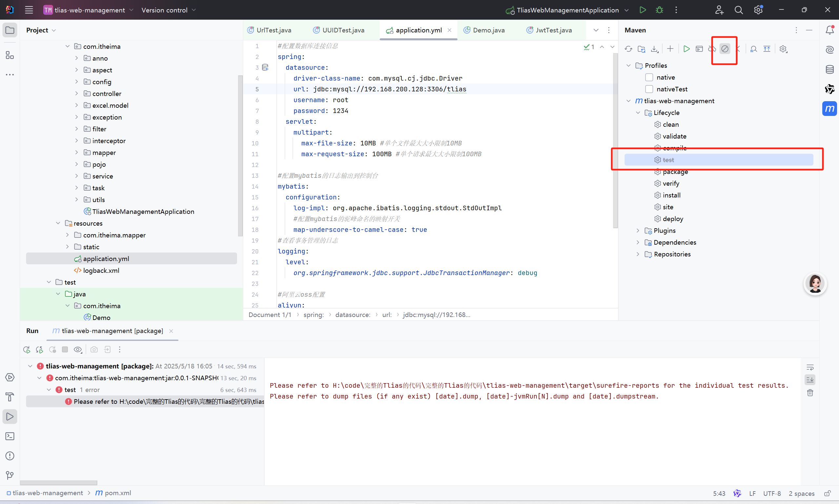Open TliasWebManagementApplication run configuration dropdown
Screen dimensions: 839x504
(x=626, y=10)
